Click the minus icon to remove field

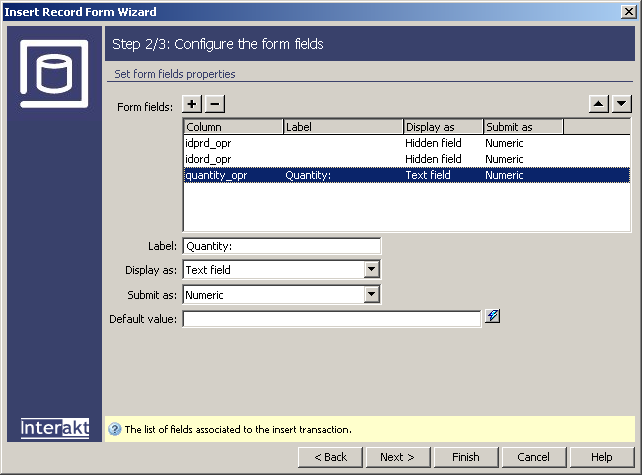(x=215, y=104)
